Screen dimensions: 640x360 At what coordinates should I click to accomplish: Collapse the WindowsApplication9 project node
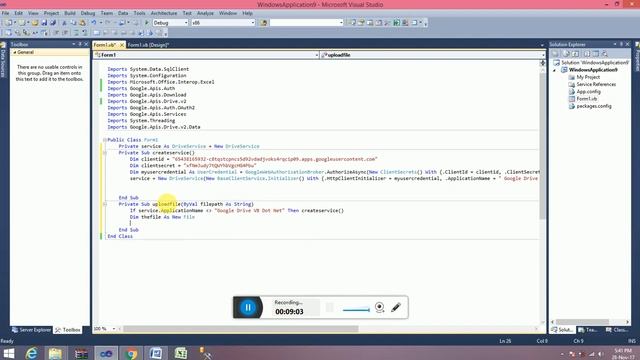(554, 70)
